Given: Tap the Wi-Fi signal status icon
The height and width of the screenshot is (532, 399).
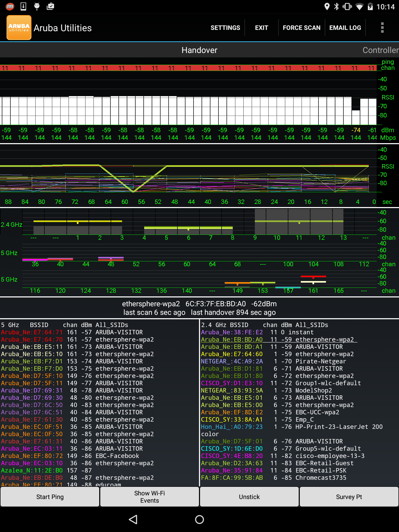Looking at the screenshot, I should [360, 6].
